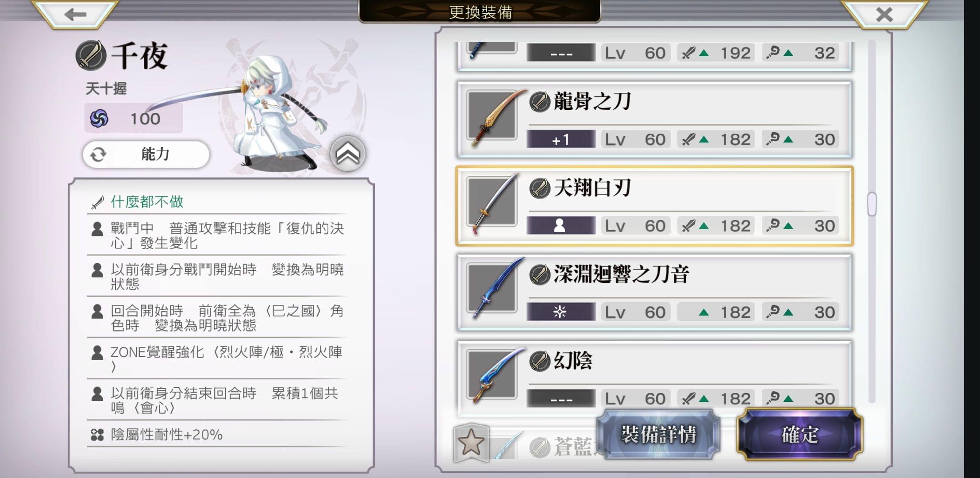The height and width of the screenshot is (478, 980).
Task: Click the equipment list scrollbar handle
Action: (872, 204)
